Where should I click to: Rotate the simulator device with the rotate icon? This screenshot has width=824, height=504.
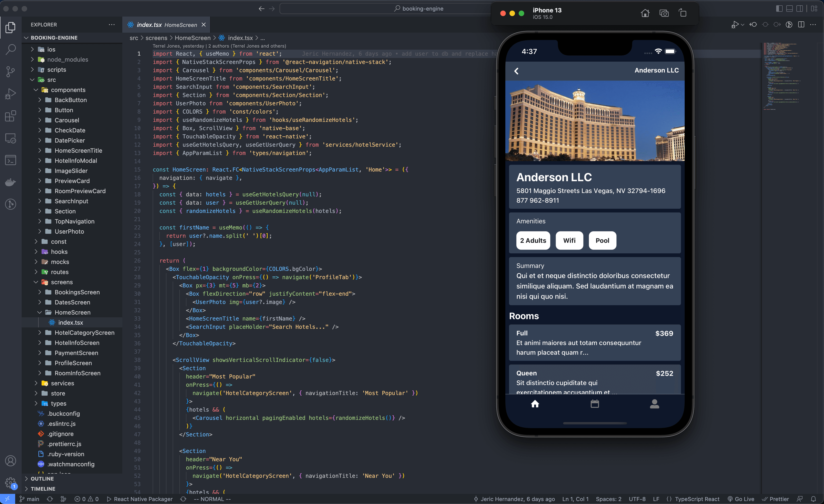683,13
